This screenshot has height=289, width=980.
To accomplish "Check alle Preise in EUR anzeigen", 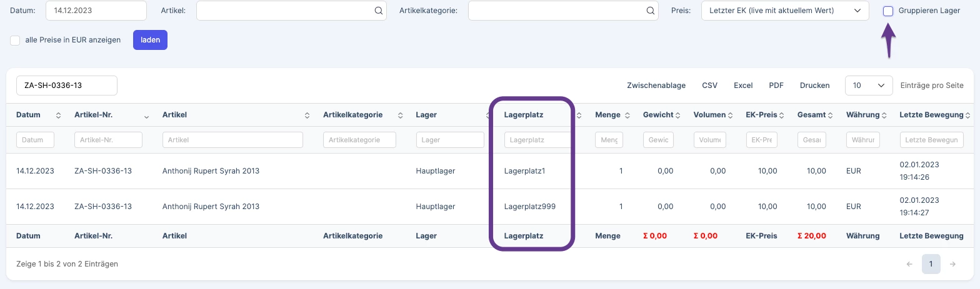I will point(15,40).
